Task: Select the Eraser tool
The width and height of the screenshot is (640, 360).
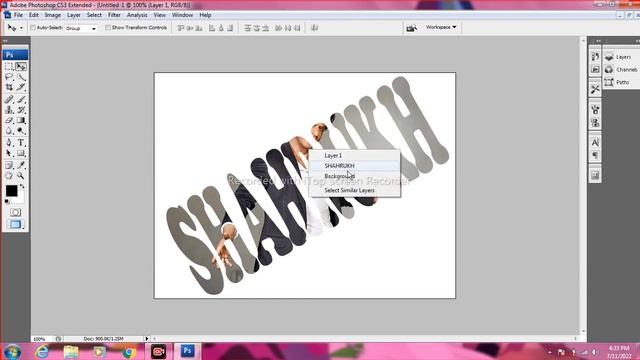Action: [9, 120]
